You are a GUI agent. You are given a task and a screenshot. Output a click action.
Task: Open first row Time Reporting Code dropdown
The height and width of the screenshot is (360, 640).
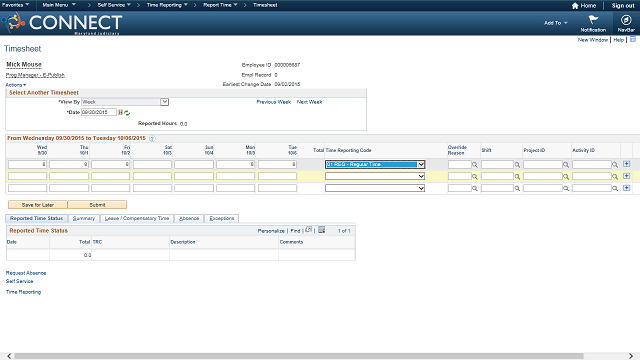[x=375, y=164]
